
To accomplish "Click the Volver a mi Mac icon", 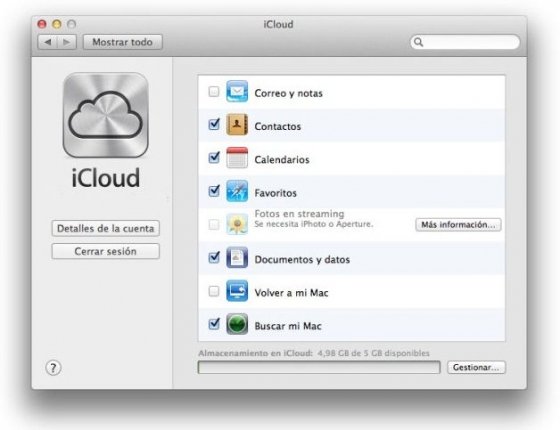I will point(237,291).
